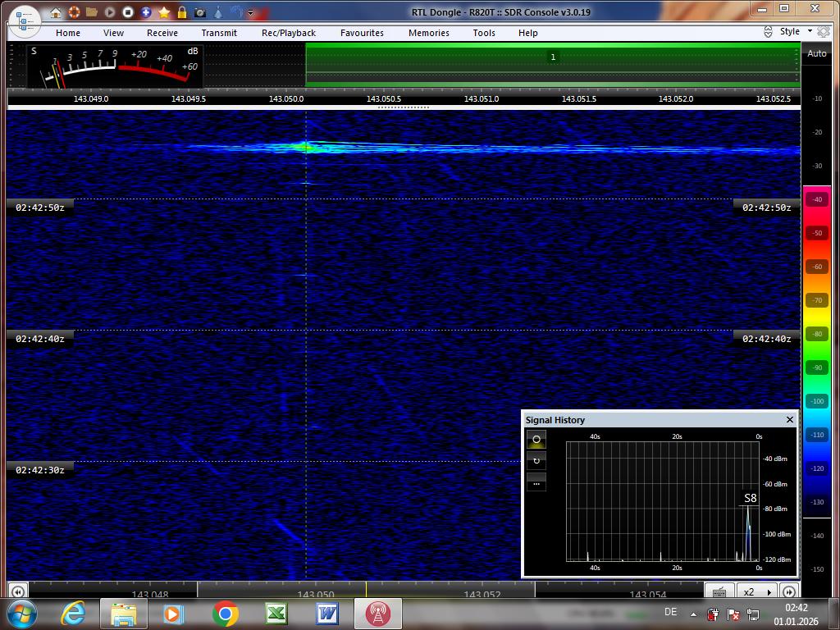Open the Transmit ribbon tab
Image resolution: width=840 pixels, height=630 pixels.
pos(219,33)
